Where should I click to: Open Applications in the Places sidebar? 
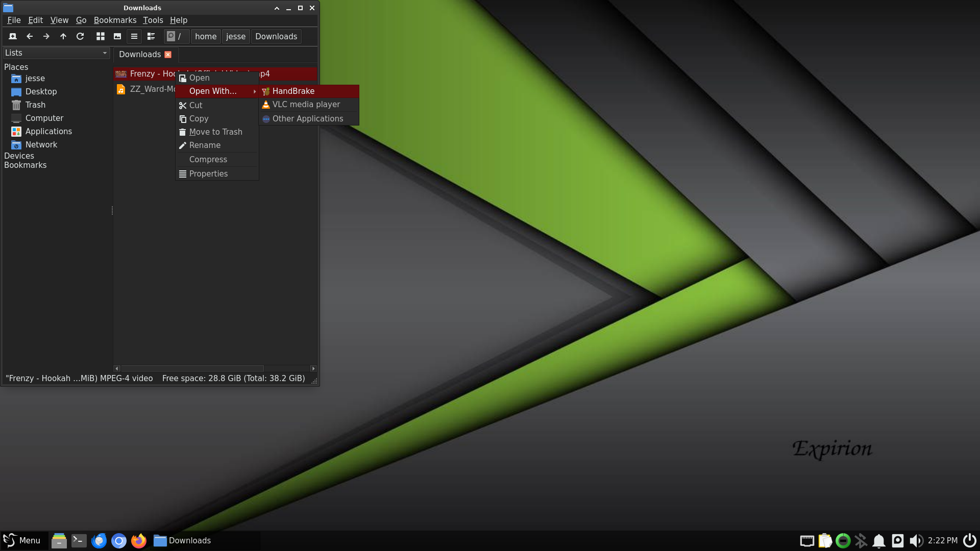48,131
